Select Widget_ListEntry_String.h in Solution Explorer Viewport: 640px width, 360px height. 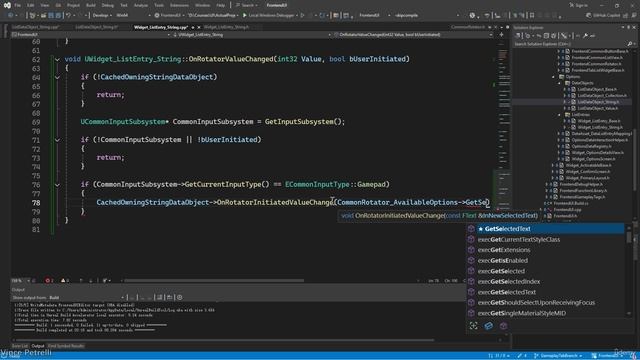click(x=600, y=127)
